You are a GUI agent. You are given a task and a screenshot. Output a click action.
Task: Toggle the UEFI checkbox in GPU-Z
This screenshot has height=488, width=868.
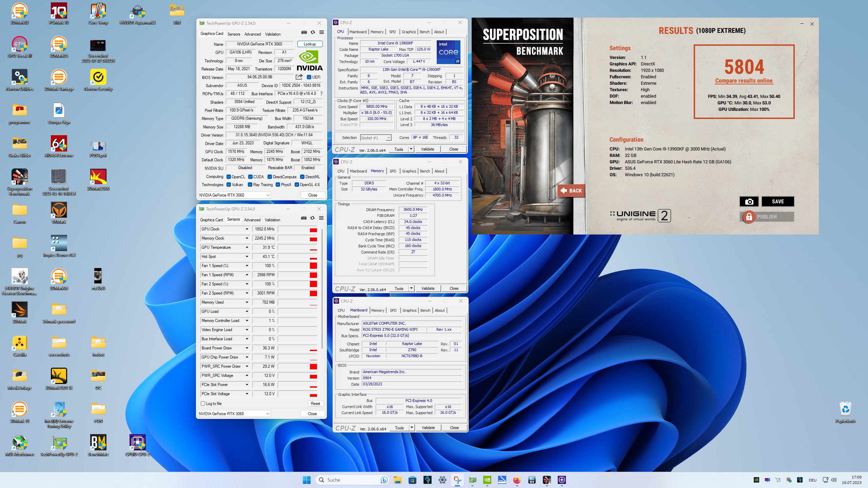(309, 77)
